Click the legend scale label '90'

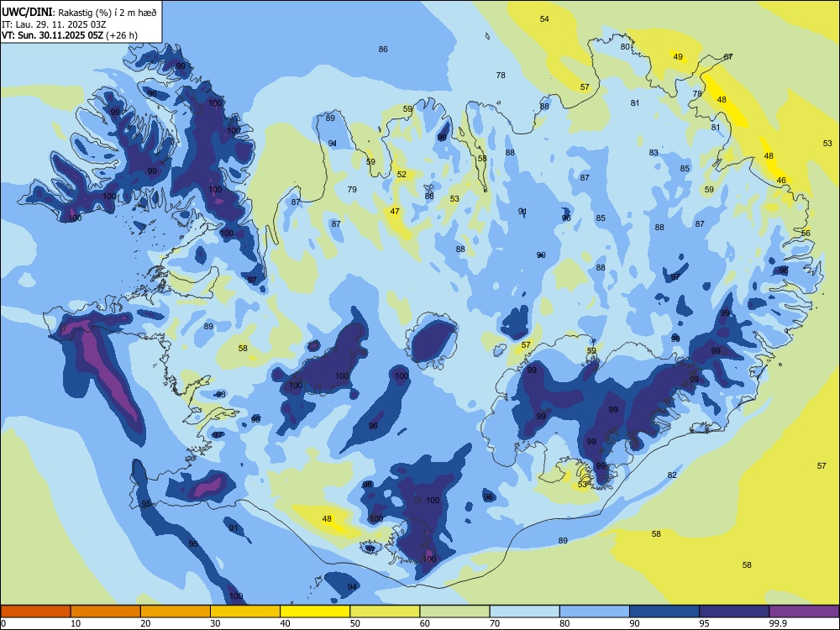point(634,623)
